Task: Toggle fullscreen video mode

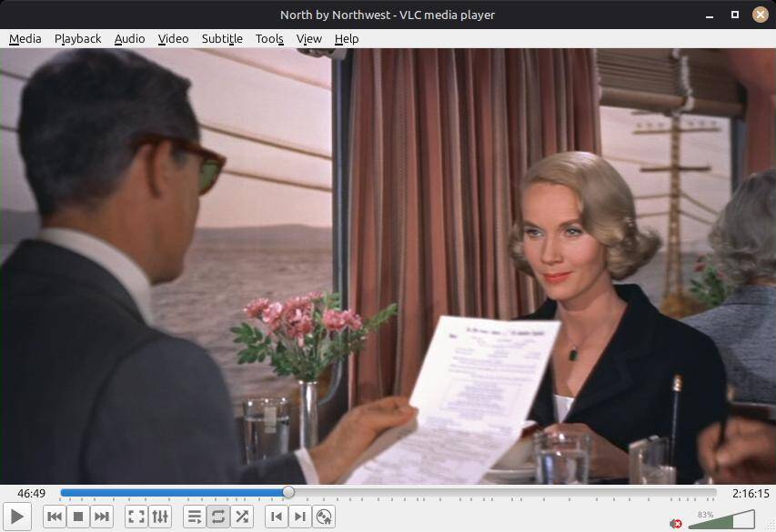Action: point(136,517)
